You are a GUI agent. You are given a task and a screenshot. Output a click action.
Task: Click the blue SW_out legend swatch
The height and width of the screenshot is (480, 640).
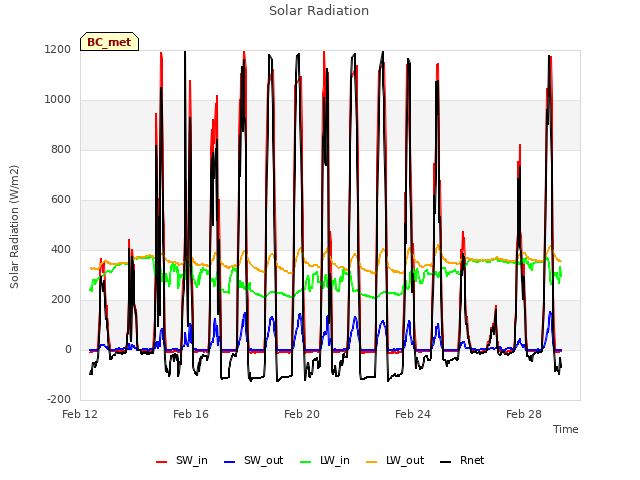(x=230, y=462)
